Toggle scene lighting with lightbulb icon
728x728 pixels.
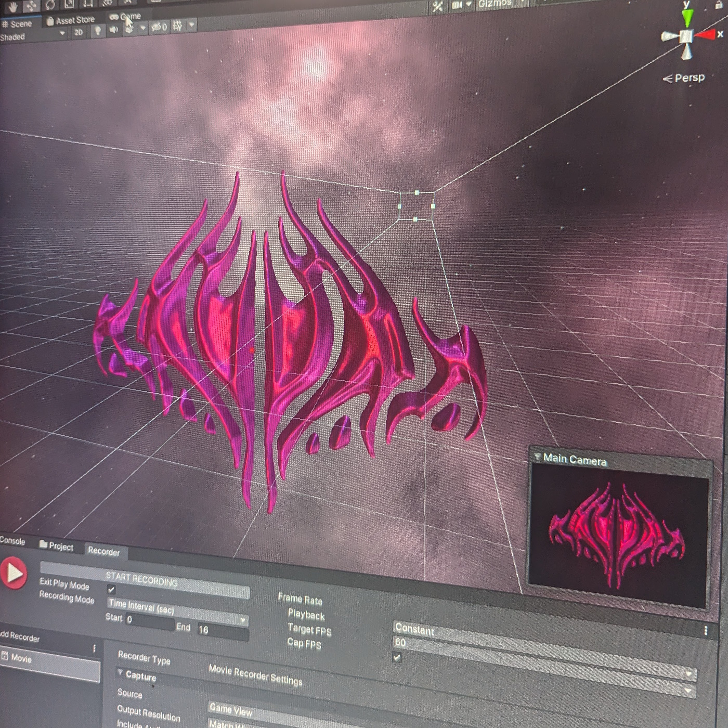pos(97,31)
